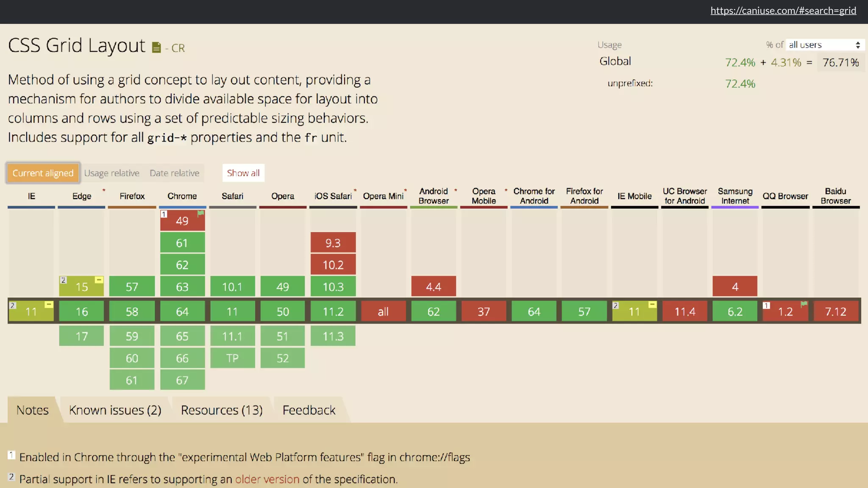Screen dimensions: 868x488
Task: Click the CR status label
Action: point(178,48)
